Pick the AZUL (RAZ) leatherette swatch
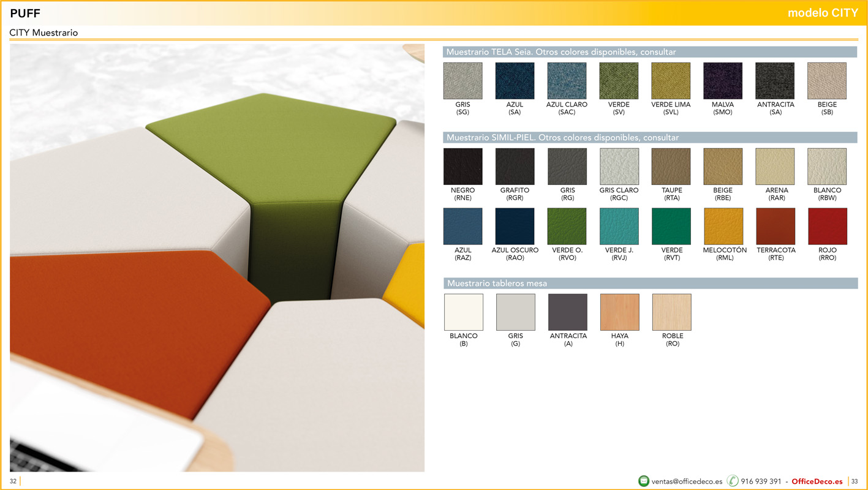Viewport: 868px width, 490px height. [x=462, y=227]
